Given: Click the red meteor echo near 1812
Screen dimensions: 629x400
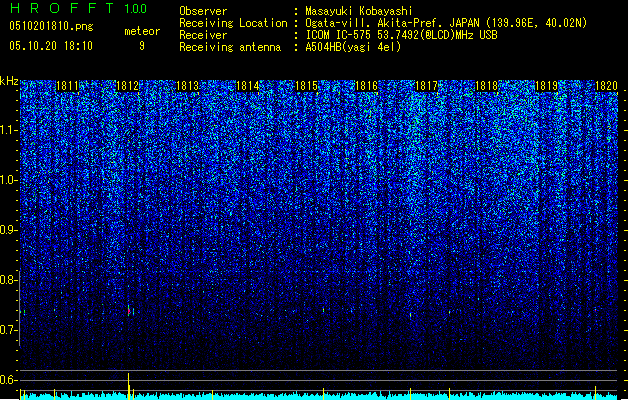Looking at the screenshot, I should [x=129, y=311].
